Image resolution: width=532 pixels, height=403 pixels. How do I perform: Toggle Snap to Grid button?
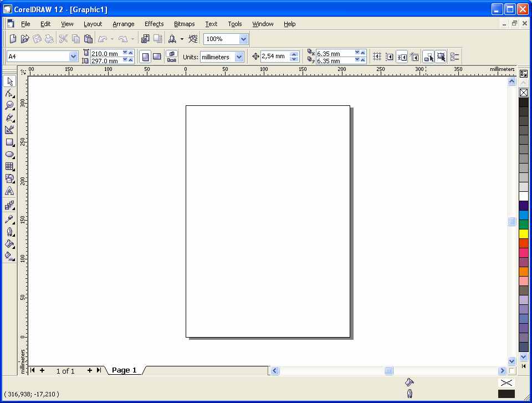[x=377, y=57]
